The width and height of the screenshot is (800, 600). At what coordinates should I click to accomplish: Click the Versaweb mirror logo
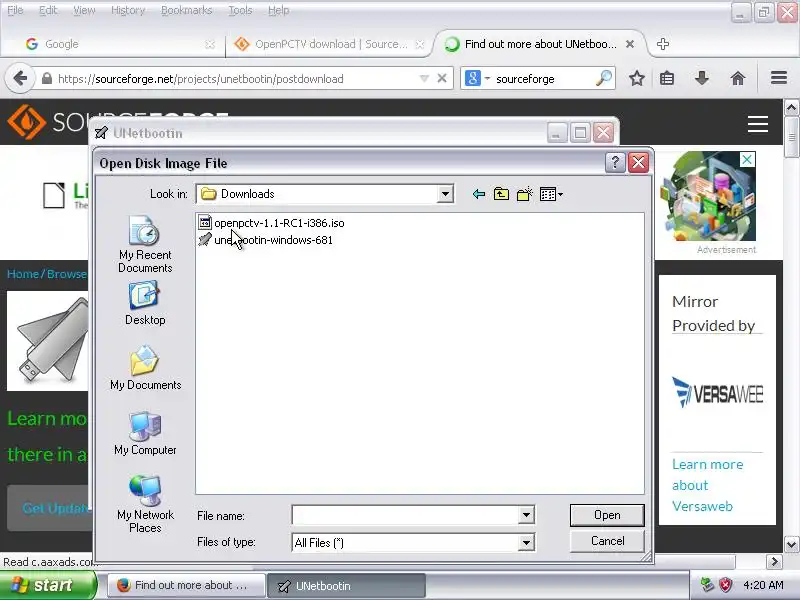pos(717,392)
